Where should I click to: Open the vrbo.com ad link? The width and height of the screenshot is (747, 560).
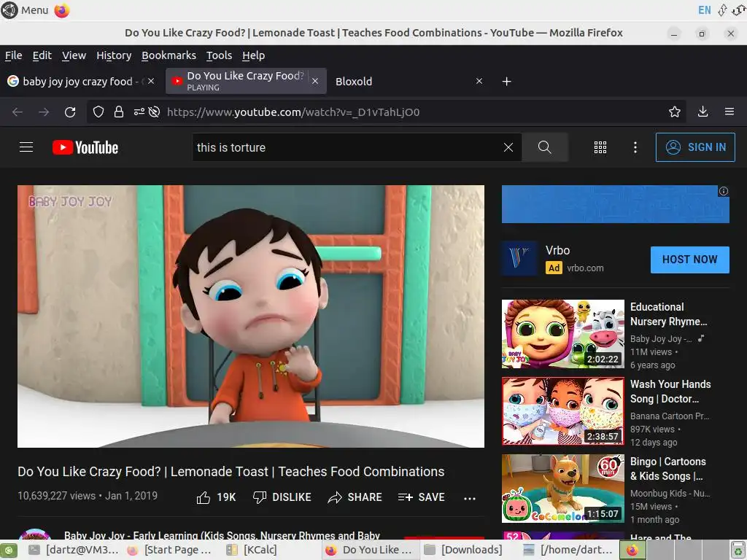pyautogui.click(x=585, y=268)
